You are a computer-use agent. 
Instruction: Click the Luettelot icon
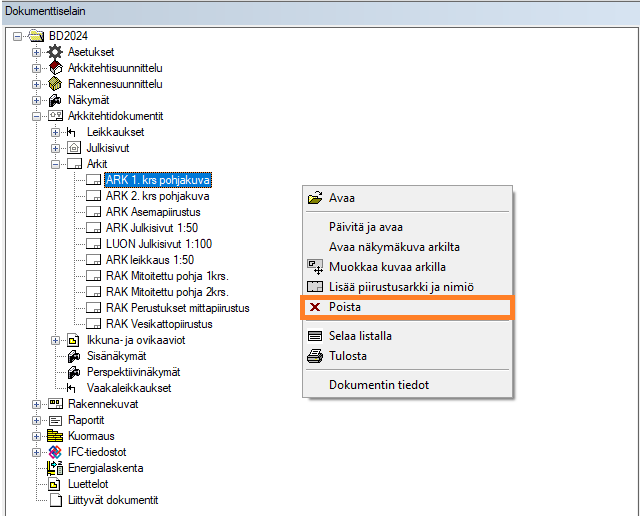pyautogui.click(x=54, y=484)
